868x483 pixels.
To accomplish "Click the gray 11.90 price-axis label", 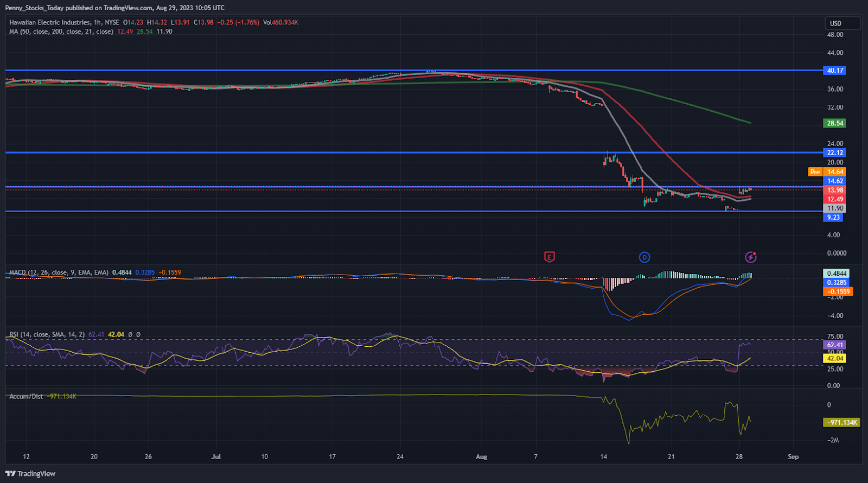I will click(835, 208).
